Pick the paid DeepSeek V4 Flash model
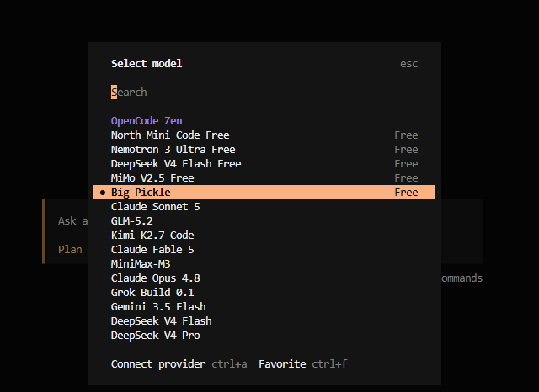The width and height of the screenshot is (539, 392). coord(264,321)
